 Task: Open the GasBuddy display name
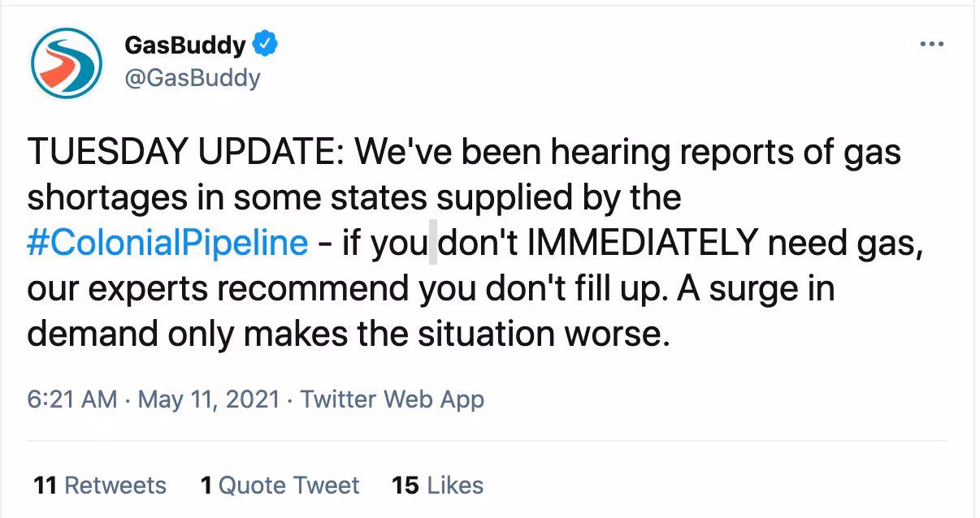(185, 46)
